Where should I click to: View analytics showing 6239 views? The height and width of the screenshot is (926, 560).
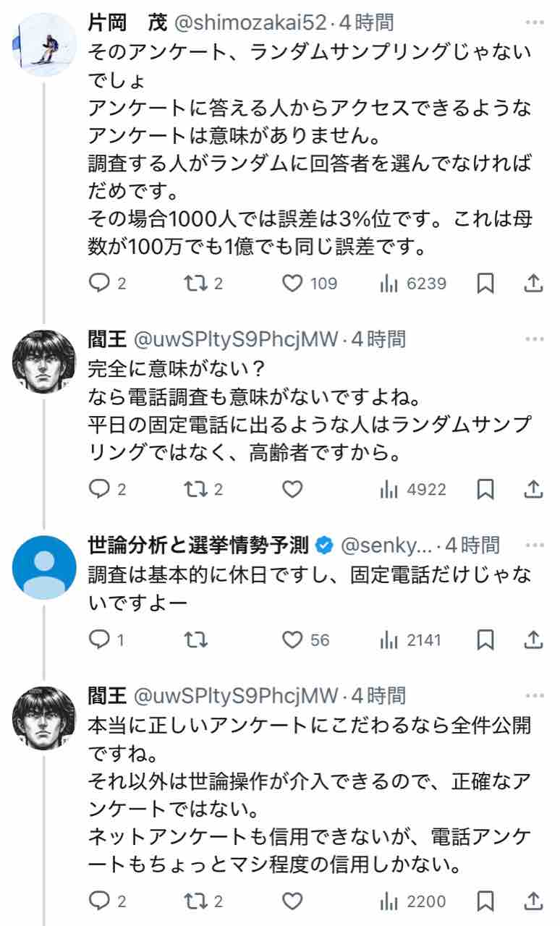click(x=412, y=284)
